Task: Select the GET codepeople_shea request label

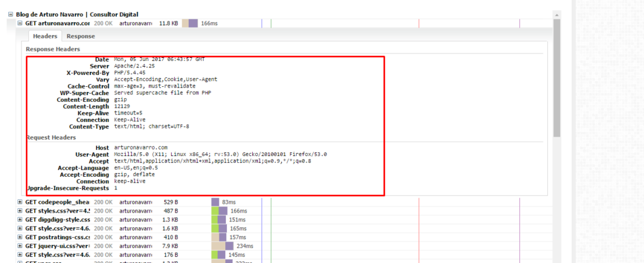Action: (57, 202)
